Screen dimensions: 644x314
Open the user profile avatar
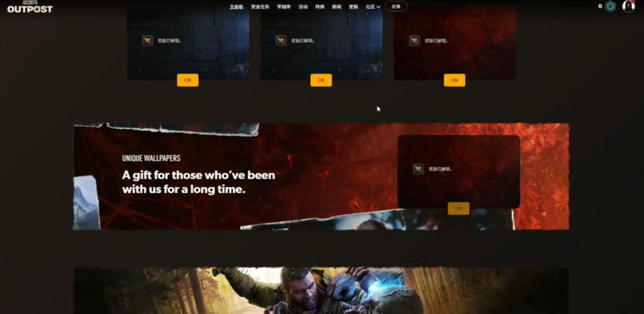click(x=628, y=6)
